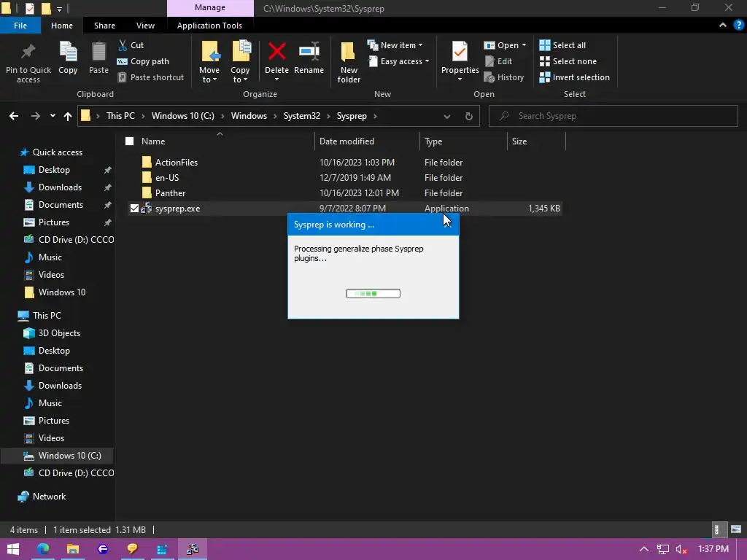Click the Help question mark icon
Viewport: 747px width, 560px height.
click(738, 26)
